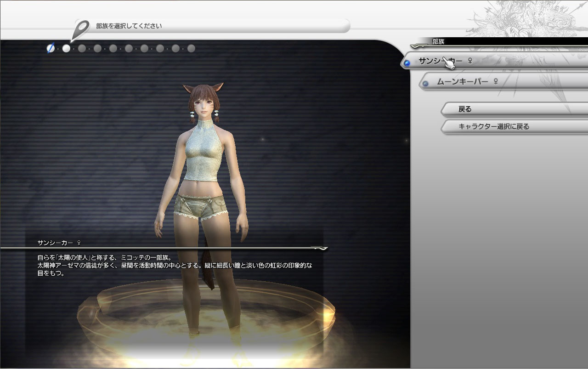Click キャラクター選択に戻る button

coord(493,126)
